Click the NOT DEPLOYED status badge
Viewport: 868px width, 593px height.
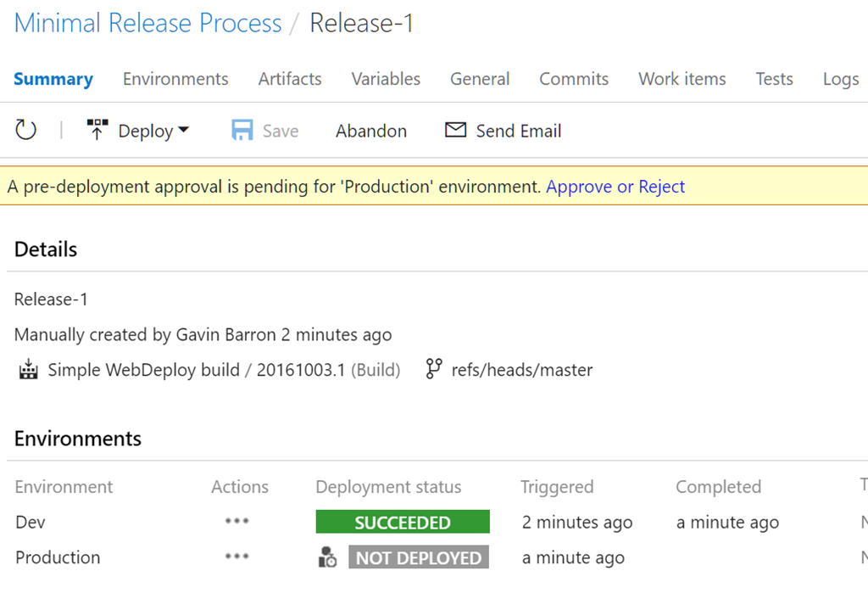[418, 557]
